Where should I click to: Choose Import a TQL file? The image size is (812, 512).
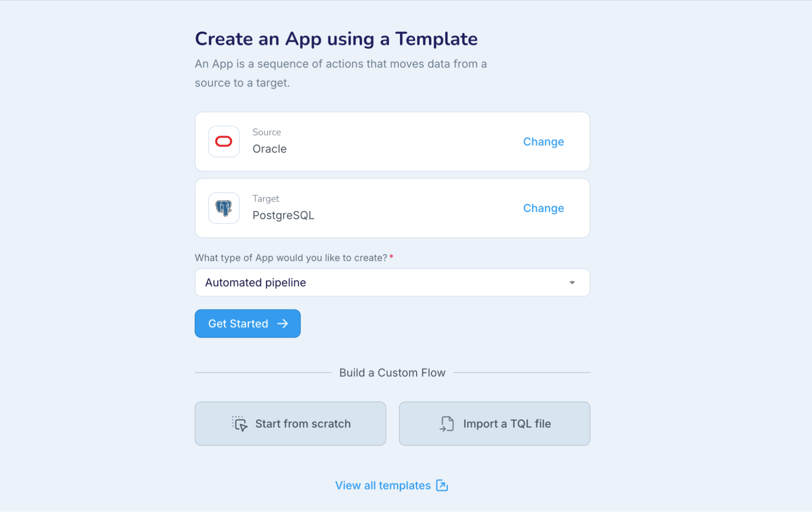click(494, 423)
